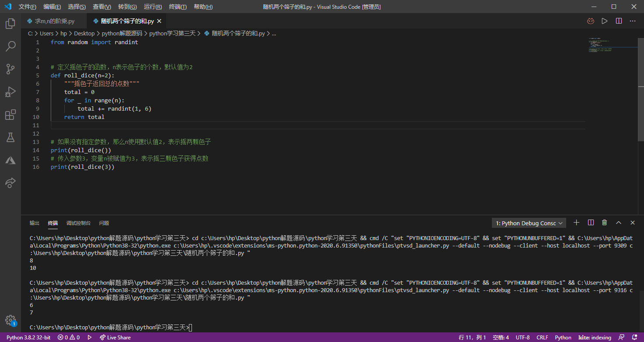Click python解题源码 breadcrumb segment

click(x=122, y=33)
